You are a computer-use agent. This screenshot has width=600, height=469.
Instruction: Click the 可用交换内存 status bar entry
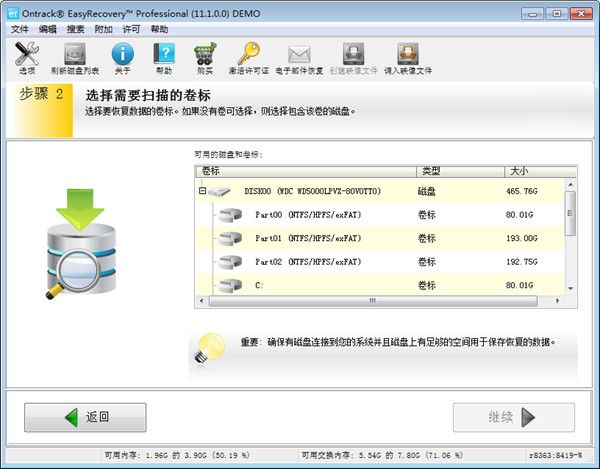pos(382,455)
